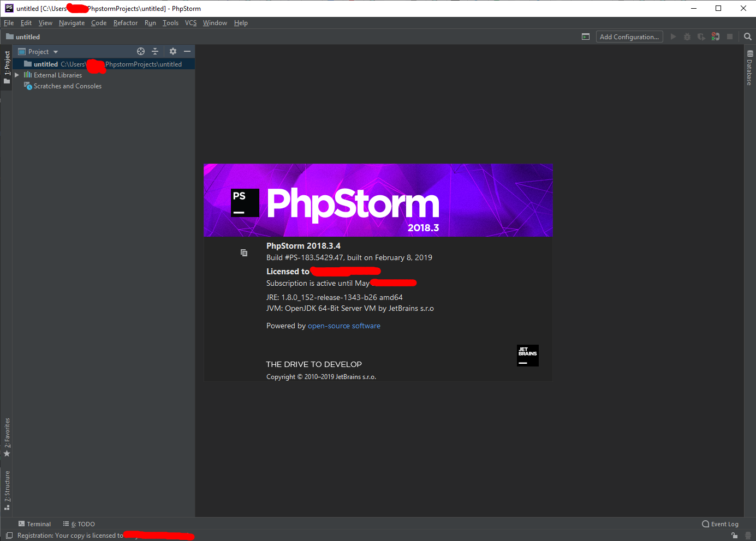Open the VCS menu
Screen dimensions: 756x541
[191, 23]
